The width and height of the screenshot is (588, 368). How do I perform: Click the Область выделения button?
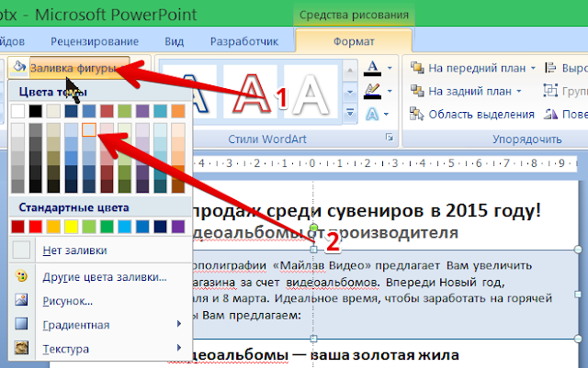472,115
